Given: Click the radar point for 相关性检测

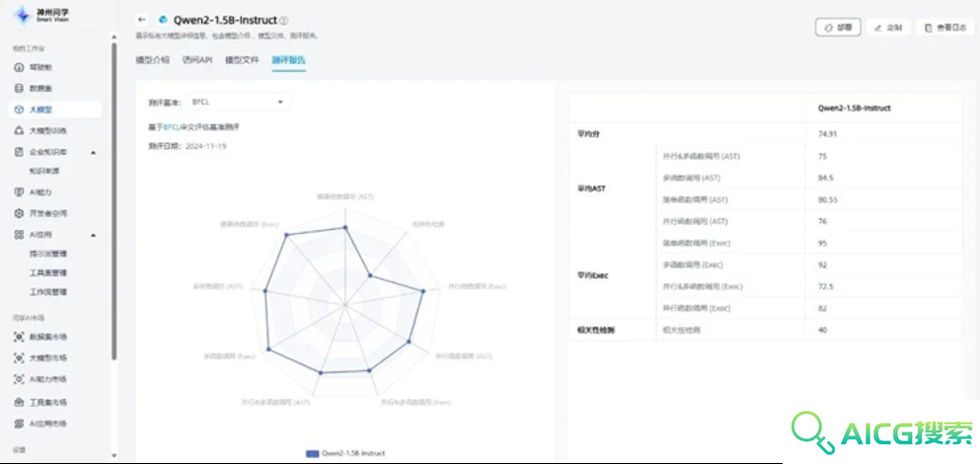Looking at the screenshot, I should (x=370, y=274).
